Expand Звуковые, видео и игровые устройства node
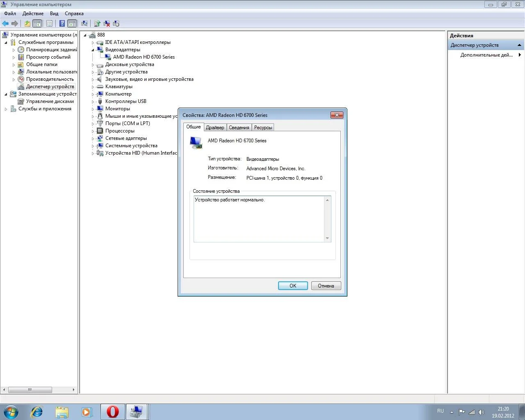The height and width of the screenshot is (420, 525). pyautogui.click(x=93, y=80)
